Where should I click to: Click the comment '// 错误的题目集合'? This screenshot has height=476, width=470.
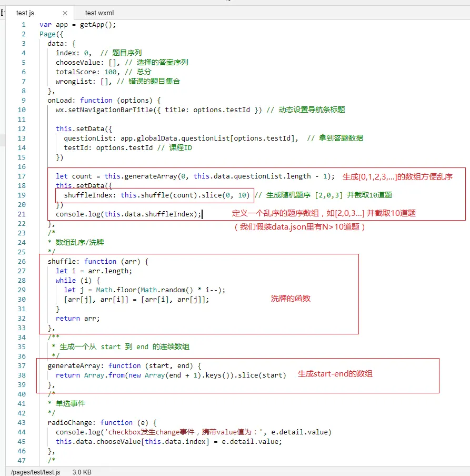148,82
